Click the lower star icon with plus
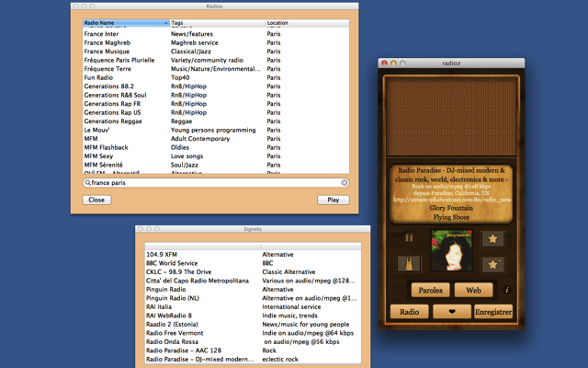Image resolution: width=588 pixels, height=368 pixels. coord(492,265)
